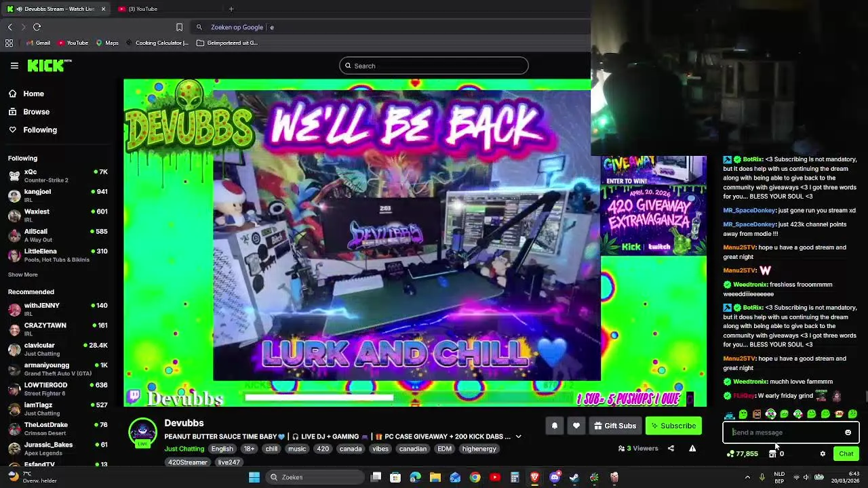Screen dimensions: 868x488
Task: Click the Just Chatting category link
Action: (x=184, y=449)
